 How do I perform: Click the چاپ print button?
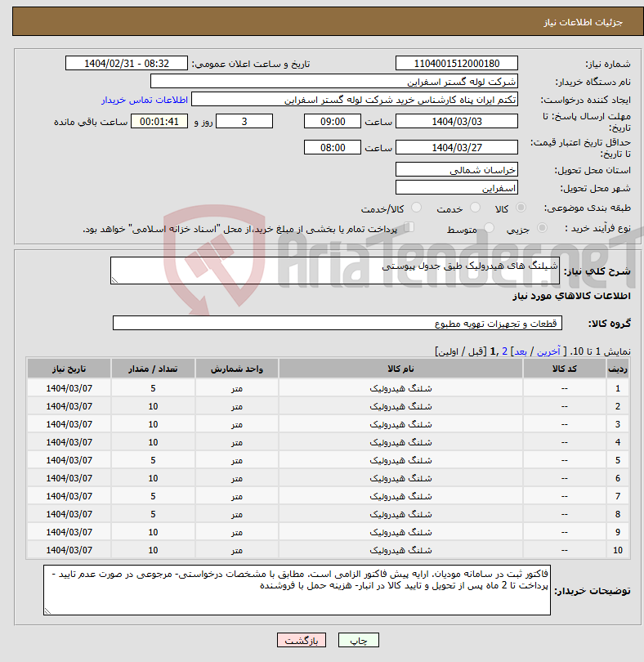pos(359,640)
